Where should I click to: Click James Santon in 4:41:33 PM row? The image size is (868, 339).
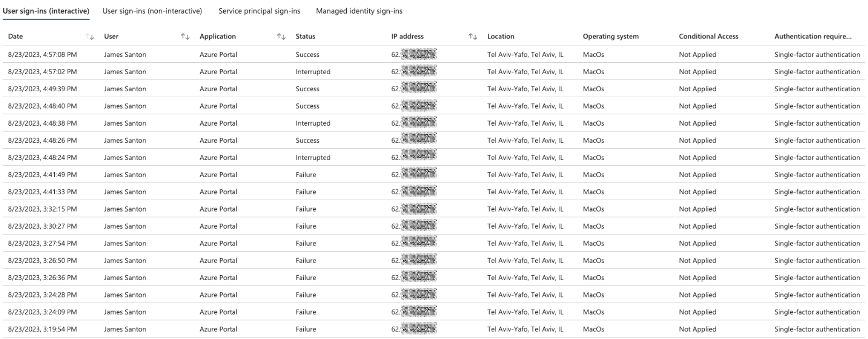[125, 192]
